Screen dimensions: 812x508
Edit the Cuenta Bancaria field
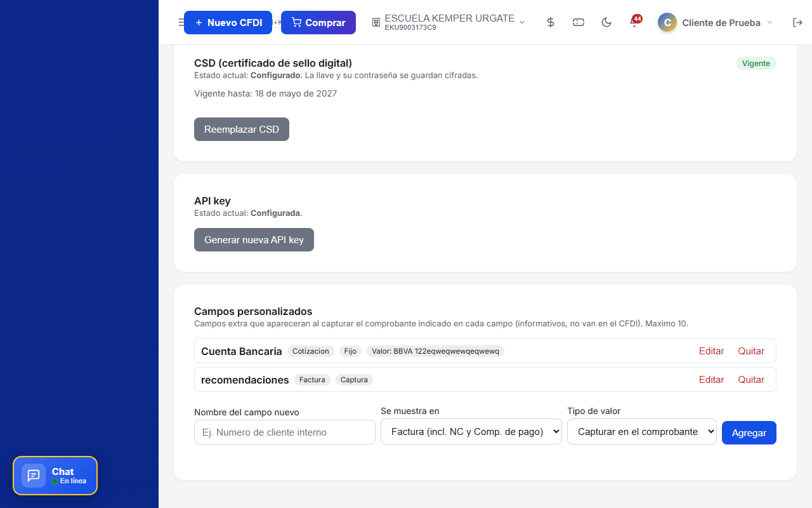[x=712, y=351]
